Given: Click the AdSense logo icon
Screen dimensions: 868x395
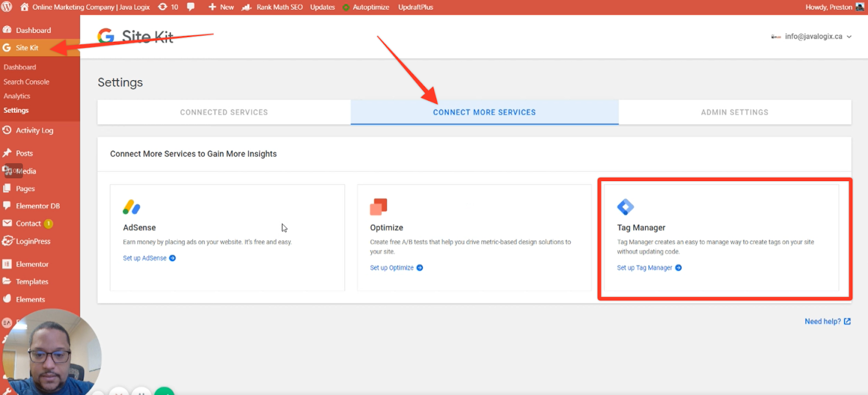Looking at the screenshot, I should [132, 207].
